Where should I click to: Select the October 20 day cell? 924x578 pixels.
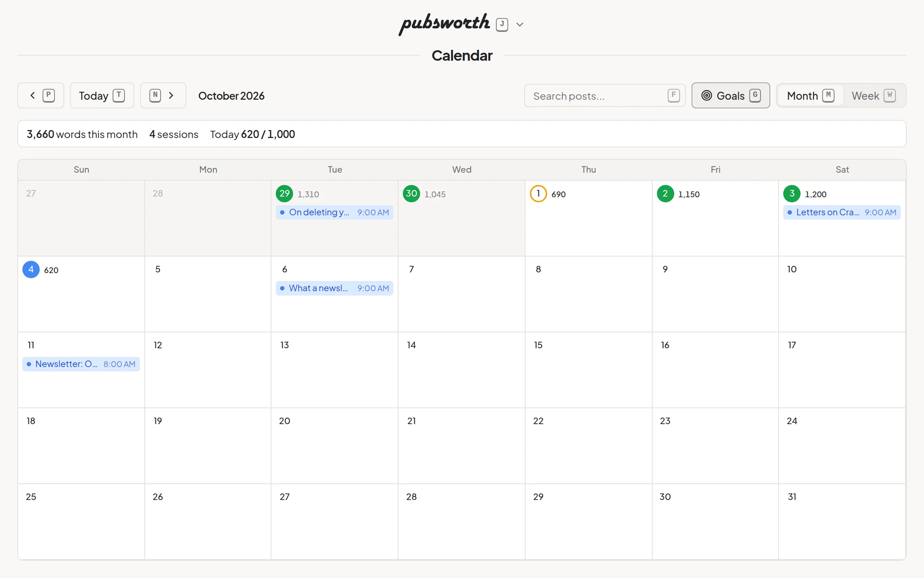point(335,446)
